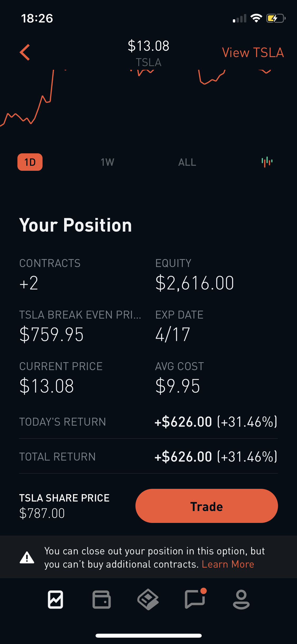297x644 pixels.
Task: Open the account profile tab icon
Action: [x=241, y=599]
